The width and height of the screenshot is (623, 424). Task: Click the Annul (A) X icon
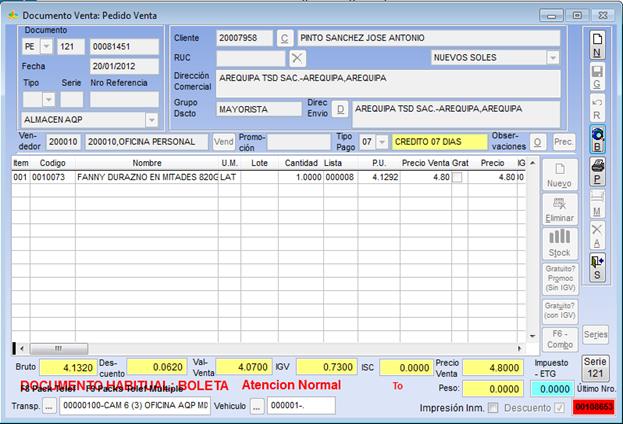[x=597, y=235]
